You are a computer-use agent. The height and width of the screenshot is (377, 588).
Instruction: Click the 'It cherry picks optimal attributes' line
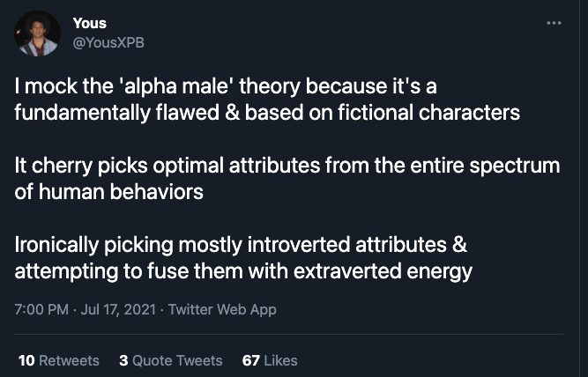tap(287, 166)
